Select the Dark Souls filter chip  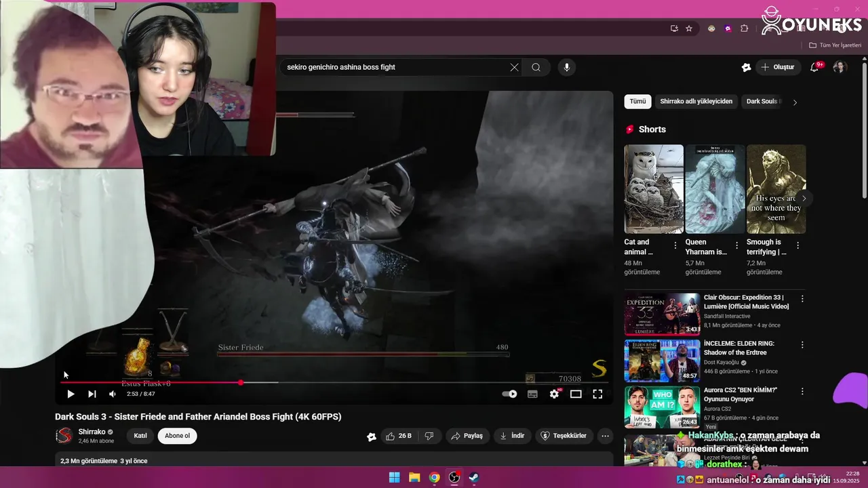point(762,102)
